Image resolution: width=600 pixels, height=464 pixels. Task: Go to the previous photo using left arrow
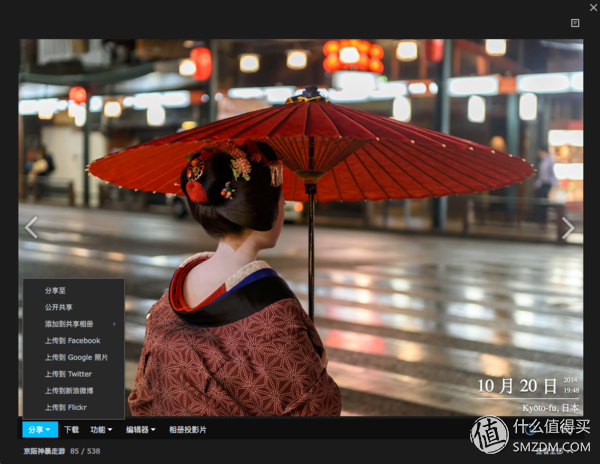coord(31,228)
